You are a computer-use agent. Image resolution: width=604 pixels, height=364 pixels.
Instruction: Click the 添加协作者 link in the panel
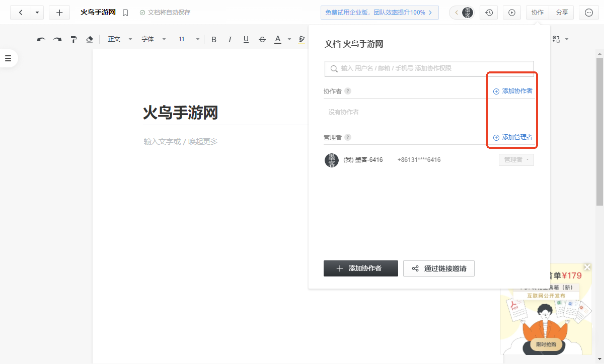coord(512,91)
